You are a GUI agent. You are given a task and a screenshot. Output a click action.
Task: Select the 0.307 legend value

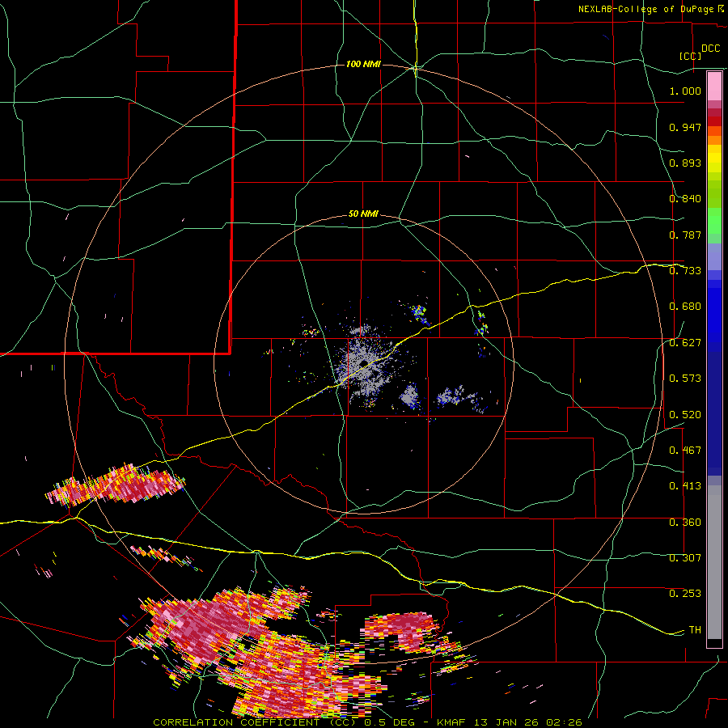pyautogui.click(x=685, y=558)
